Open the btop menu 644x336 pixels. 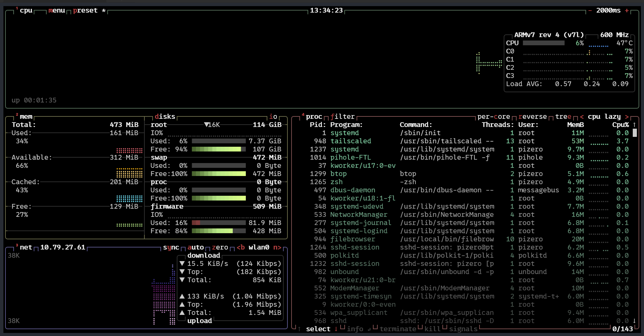(57, 11)
